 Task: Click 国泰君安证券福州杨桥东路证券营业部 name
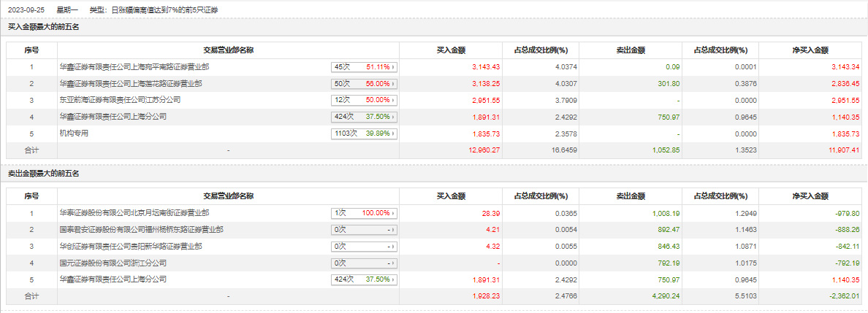pyautogui.click(x=141, y=229)
